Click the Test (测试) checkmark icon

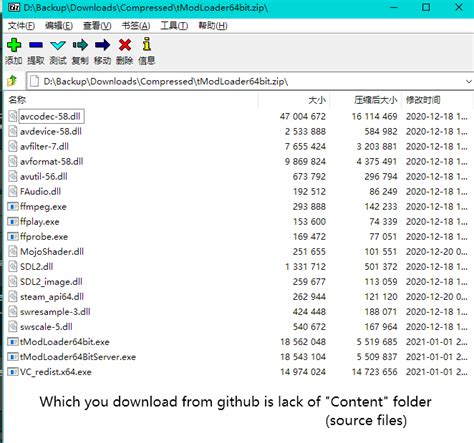click(x=58, y=45)
